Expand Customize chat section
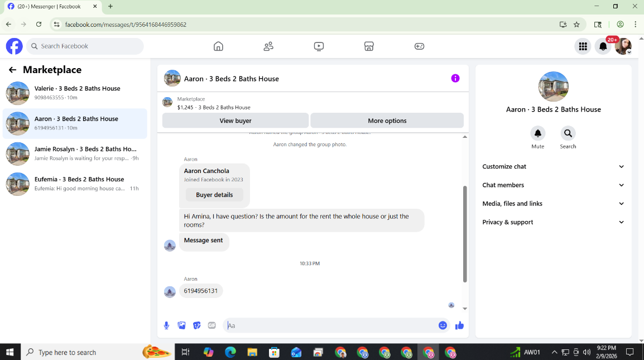 click(x=553, y=166)
